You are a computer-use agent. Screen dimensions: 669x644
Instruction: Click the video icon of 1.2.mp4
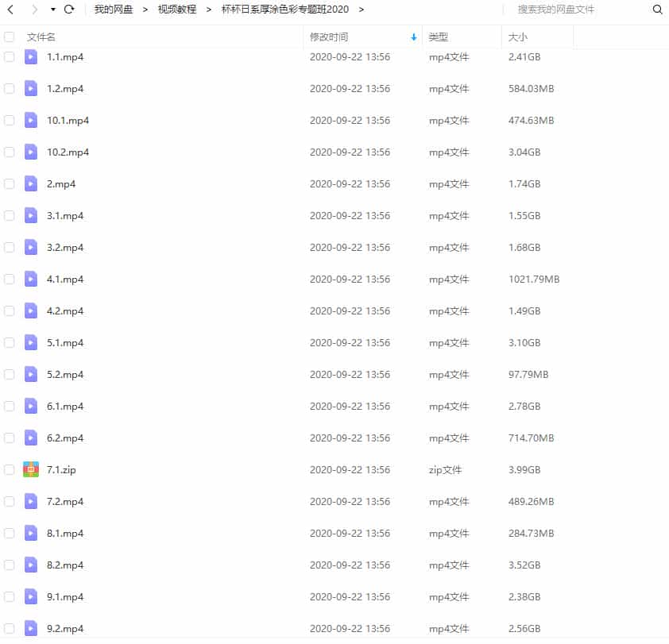[31, 89]
